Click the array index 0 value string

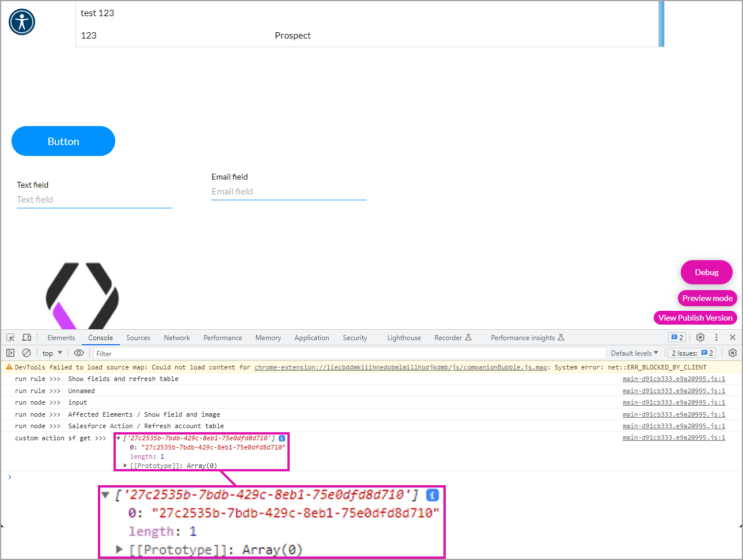(213, 447)
